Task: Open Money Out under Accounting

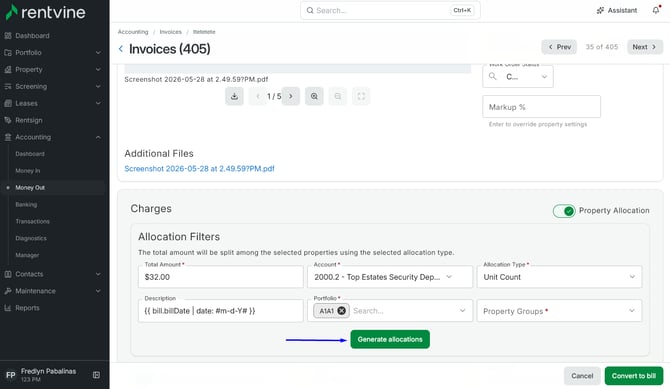Action: click(30, 188)
